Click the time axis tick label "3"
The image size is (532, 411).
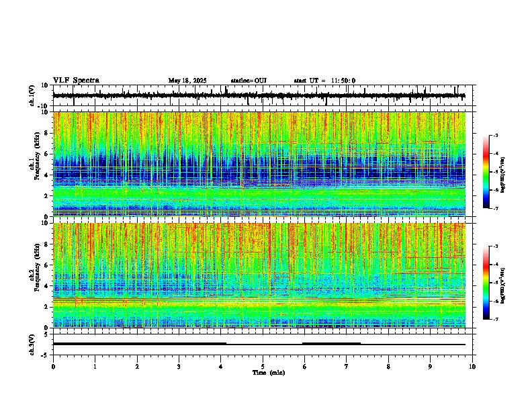point(179,367)
